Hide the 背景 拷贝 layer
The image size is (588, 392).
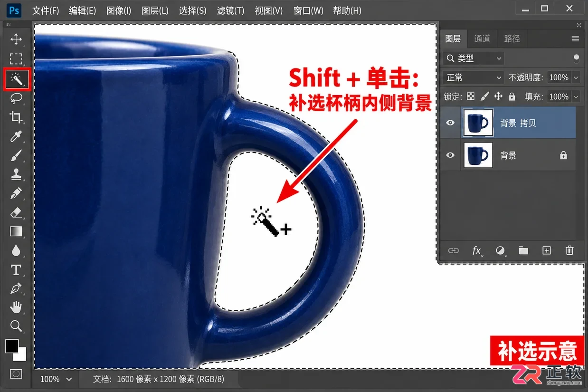450,123
